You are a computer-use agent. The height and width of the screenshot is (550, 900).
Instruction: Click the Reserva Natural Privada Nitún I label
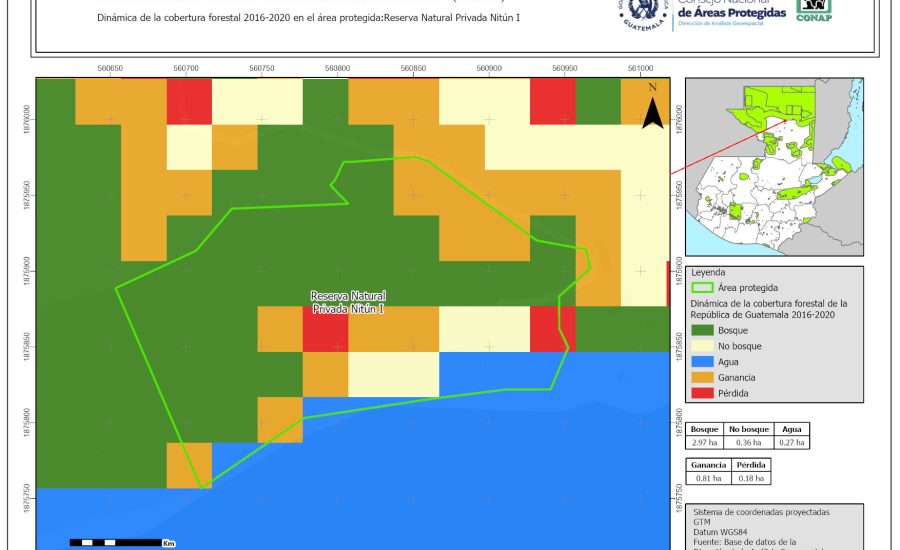pos(348,302)
